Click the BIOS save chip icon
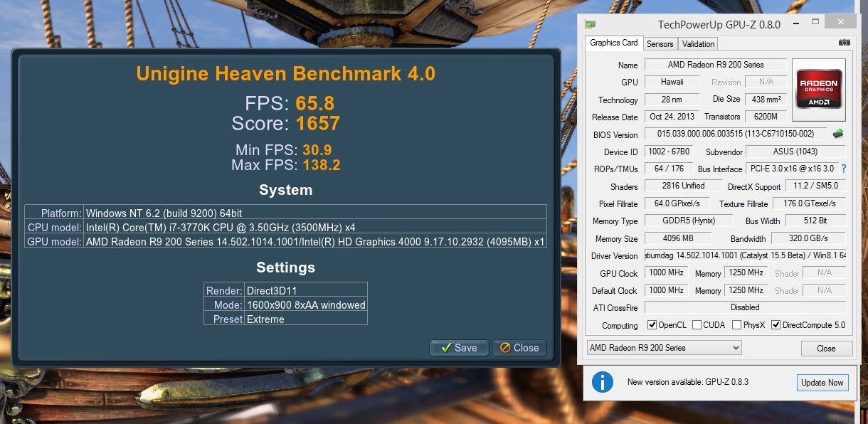The width and height of the screenshot is (868, 424). click(838, 134)
